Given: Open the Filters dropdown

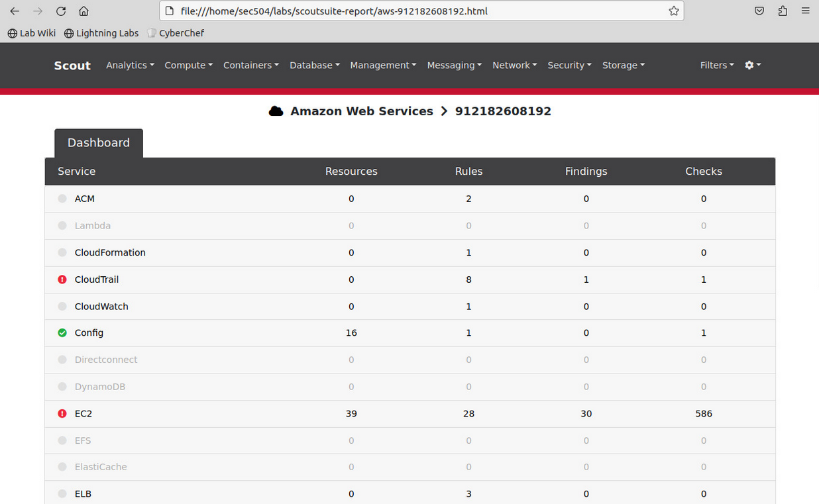Looking at the screenshot, I should click(x=717, y=65).
